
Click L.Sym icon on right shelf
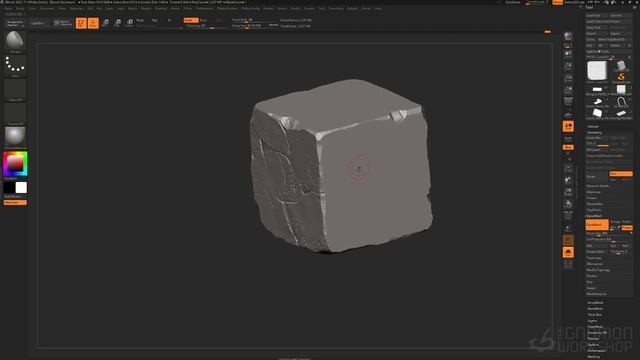click(568, 139)
